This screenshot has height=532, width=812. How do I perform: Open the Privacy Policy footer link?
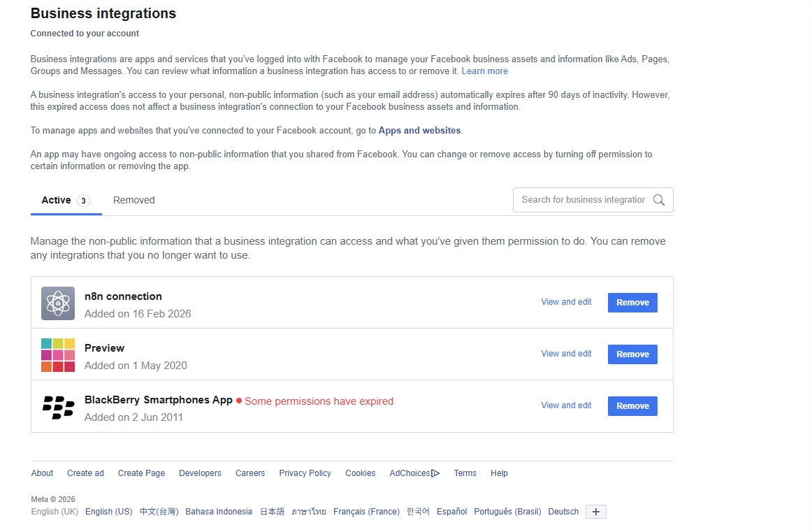[x=305, y=473]
